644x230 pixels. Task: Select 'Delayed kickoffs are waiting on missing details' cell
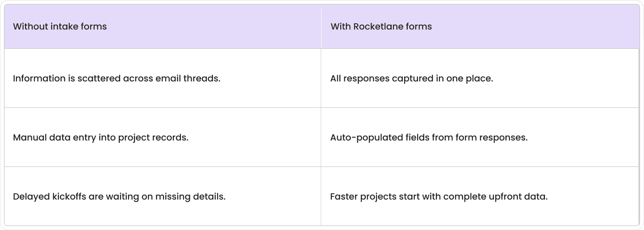[x=163, y=196]
